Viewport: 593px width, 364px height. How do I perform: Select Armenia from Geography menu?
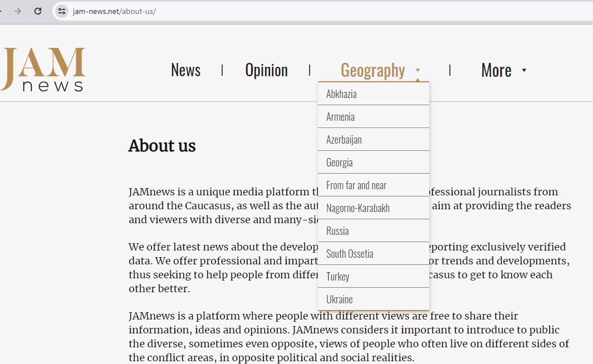click(x=340, y=117)
